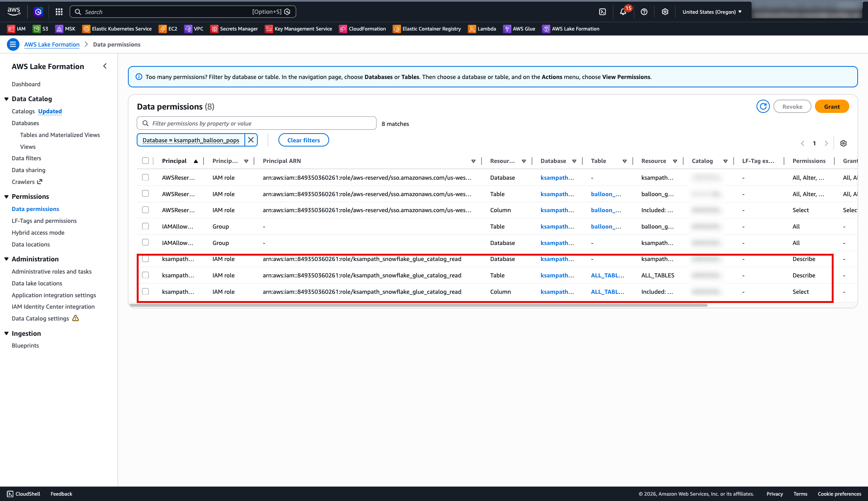The image size is (868, 501).
Task: Open Elastic Container Registry shortcut
Action: (x=427, y=29)
